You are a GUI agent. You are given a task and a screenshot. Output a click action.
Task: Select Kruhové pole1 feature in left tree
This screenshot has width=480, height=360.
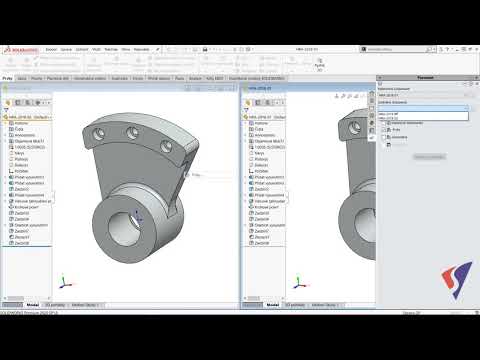[27, 207]
